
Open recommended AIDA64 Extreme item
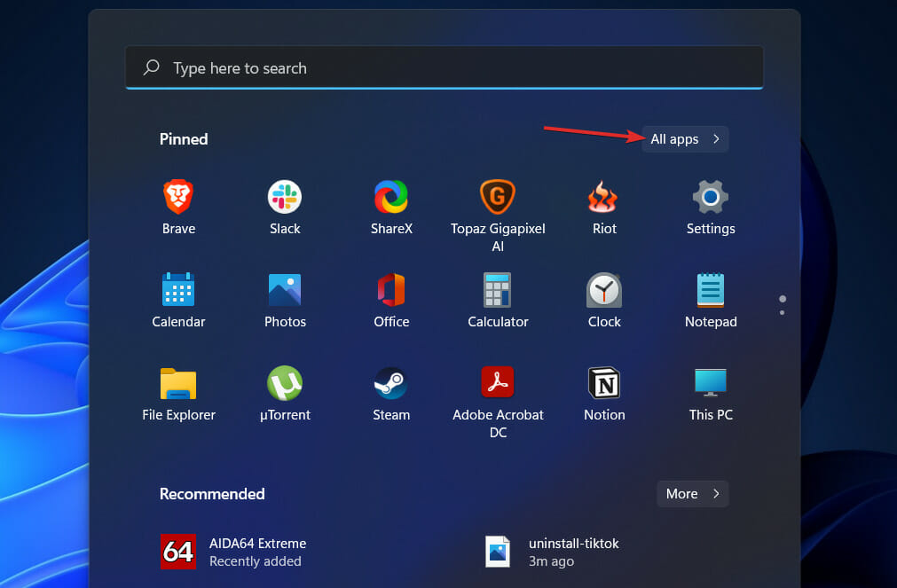click(232, 552)
